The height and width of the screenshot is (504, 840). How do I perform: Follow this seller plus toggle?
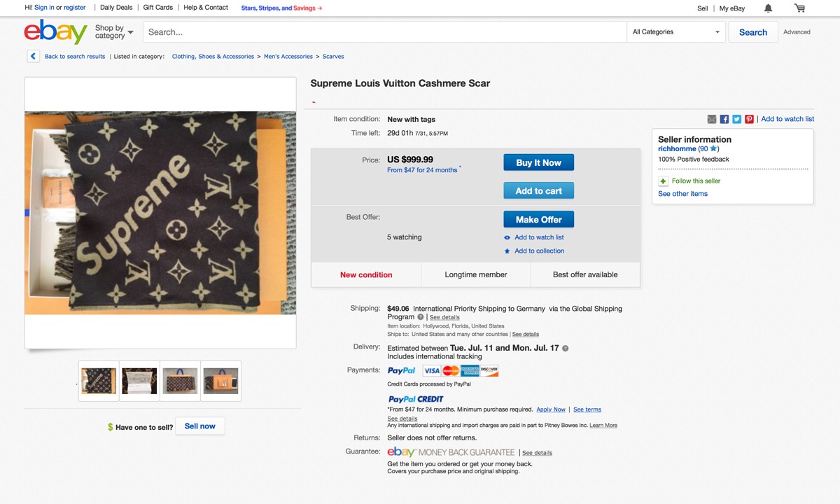[663, 181]
